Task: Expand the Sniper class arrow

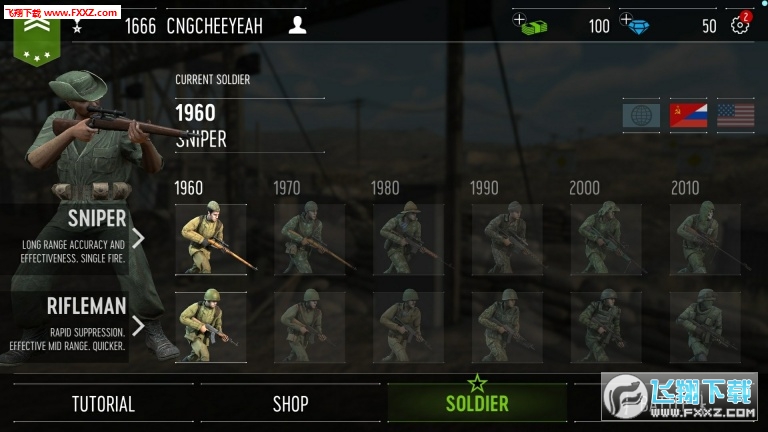Action: click(x=139, y=239)
